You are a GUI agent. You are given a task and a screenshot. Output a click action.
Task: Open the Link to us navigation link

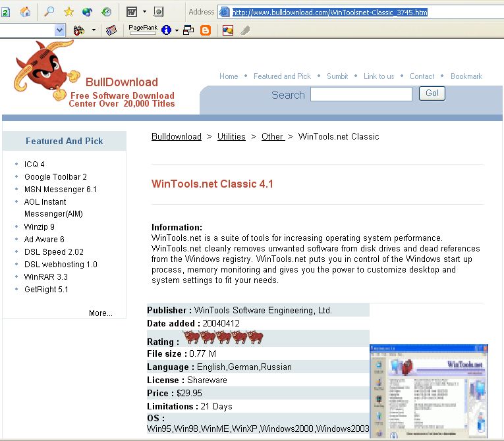click(x=379, y=76)
